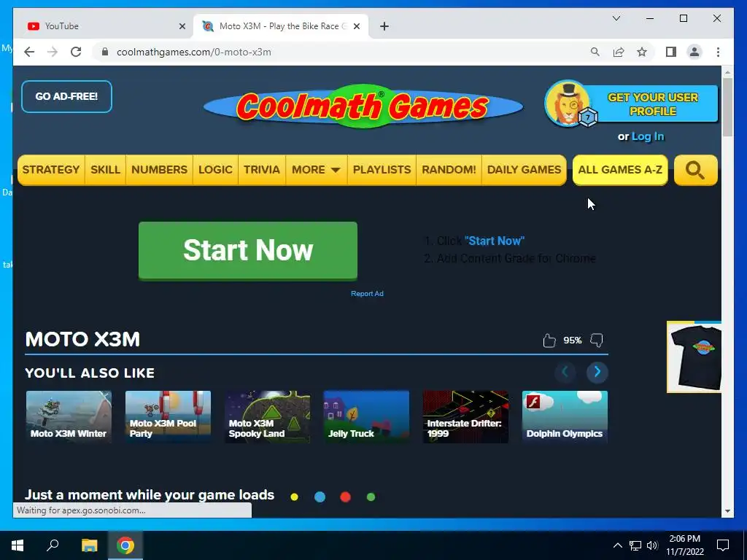Click the lock icon in address bar

(x=105, y=52)
